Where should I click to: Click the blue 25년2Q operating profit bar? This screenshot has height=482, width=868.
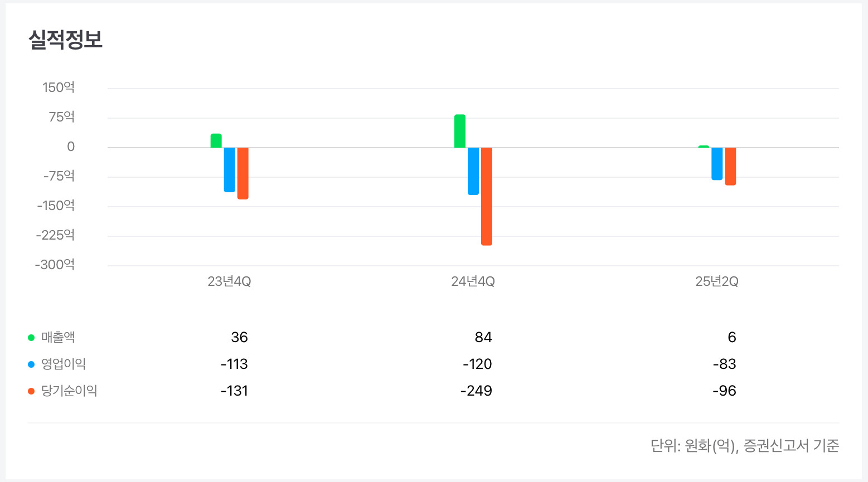(717, 163)
